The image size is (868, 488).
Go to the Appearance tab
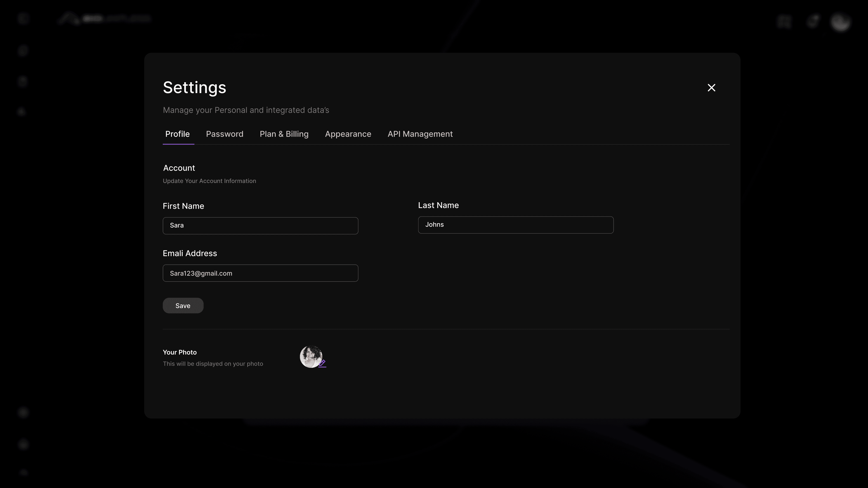[x=348, y=134]
